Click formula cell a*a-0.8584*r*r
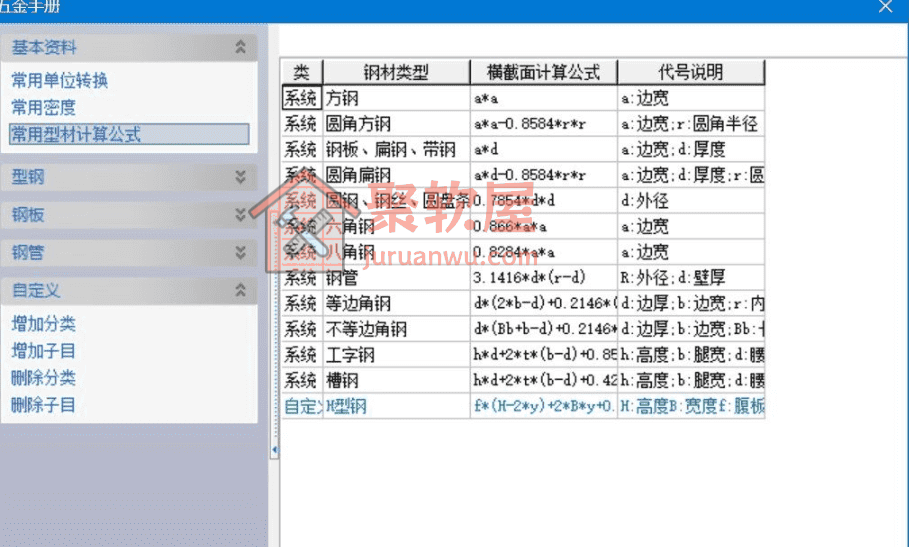The height and width of the screenshot is (547, 909). coord(544,123)
